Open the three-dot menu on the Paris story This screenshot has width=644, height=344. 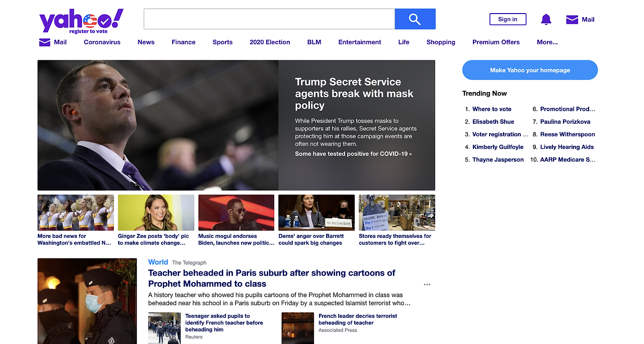pos(427,285)
